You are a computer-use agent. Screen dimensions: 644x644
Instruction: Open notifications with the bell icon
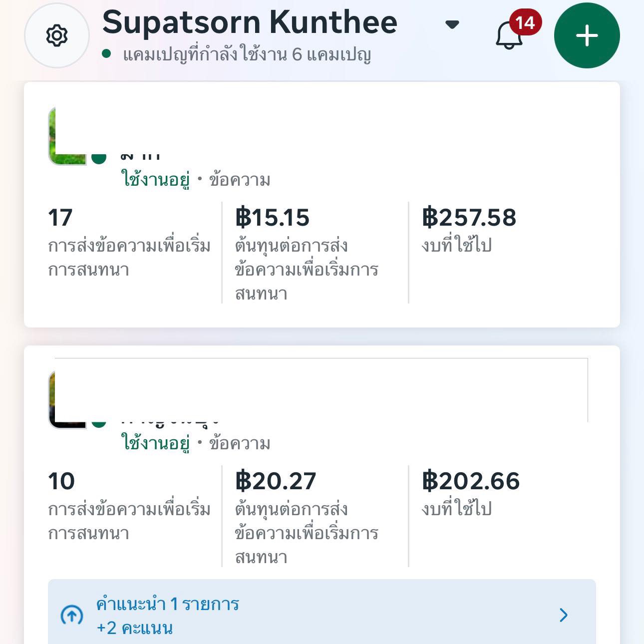click(x=508, y=37)
